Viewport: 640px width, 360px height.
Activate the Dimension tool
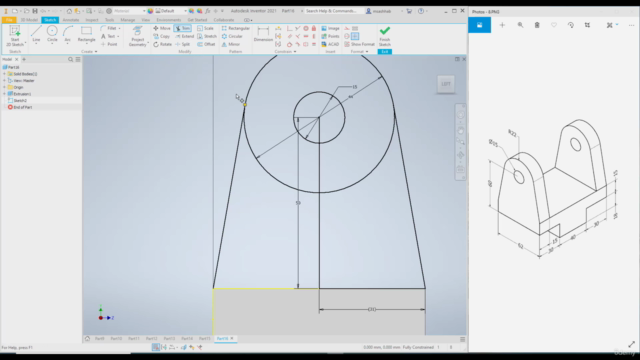point(263,34)
